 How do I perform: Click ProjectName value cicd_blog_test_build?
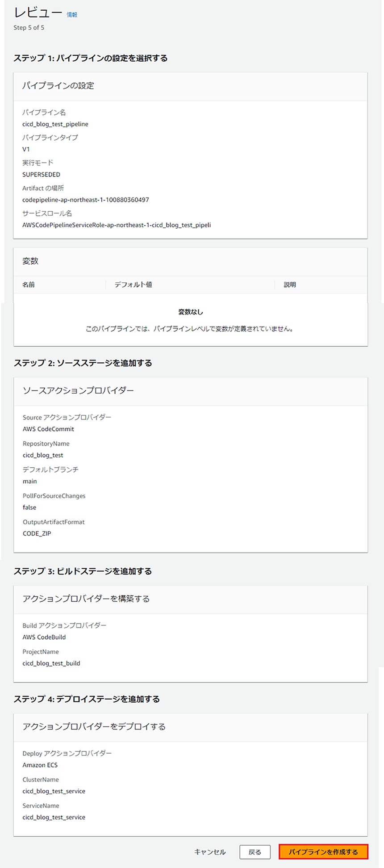pos(51,663)
